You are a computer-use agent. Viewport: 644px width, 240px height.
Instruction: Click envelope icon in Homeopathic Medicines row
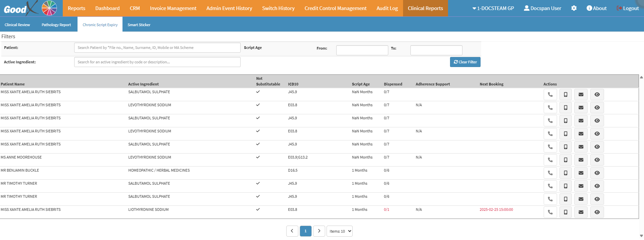pos(581,173)
